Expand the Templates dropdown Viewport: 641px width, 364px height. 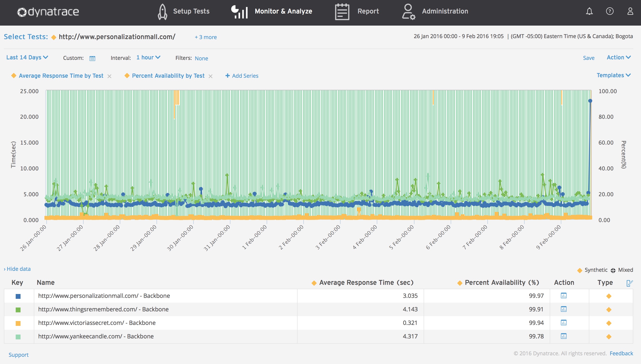614,75
